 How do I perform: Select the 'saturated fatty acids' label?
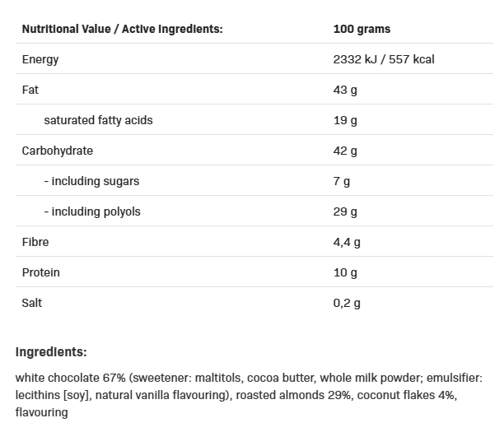click(x=98, y=120)
